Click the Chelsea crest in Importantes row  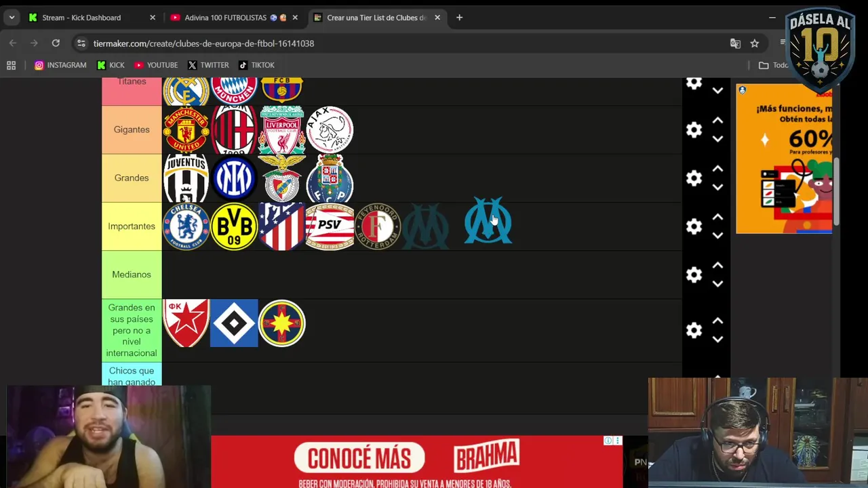(x=186, y=226)
